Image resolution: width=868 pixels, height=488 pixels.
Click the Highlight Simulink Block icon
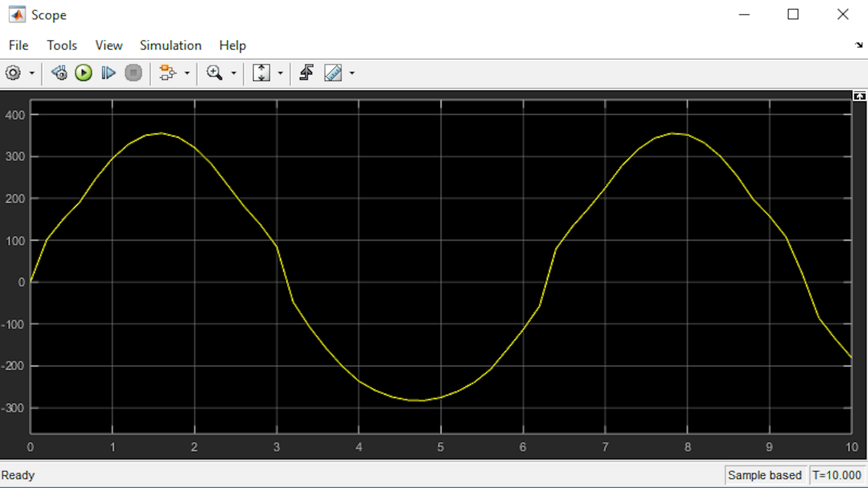pyautogui.click(x=168, y=73)
